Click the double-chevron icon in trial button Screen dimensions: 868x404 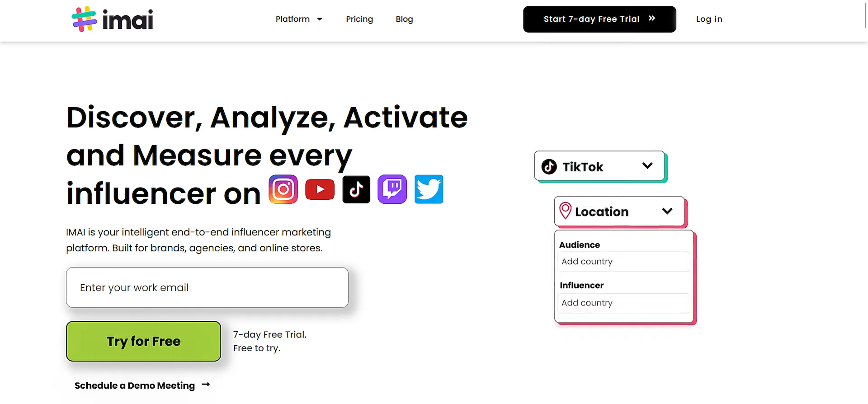tap(651, 19)
